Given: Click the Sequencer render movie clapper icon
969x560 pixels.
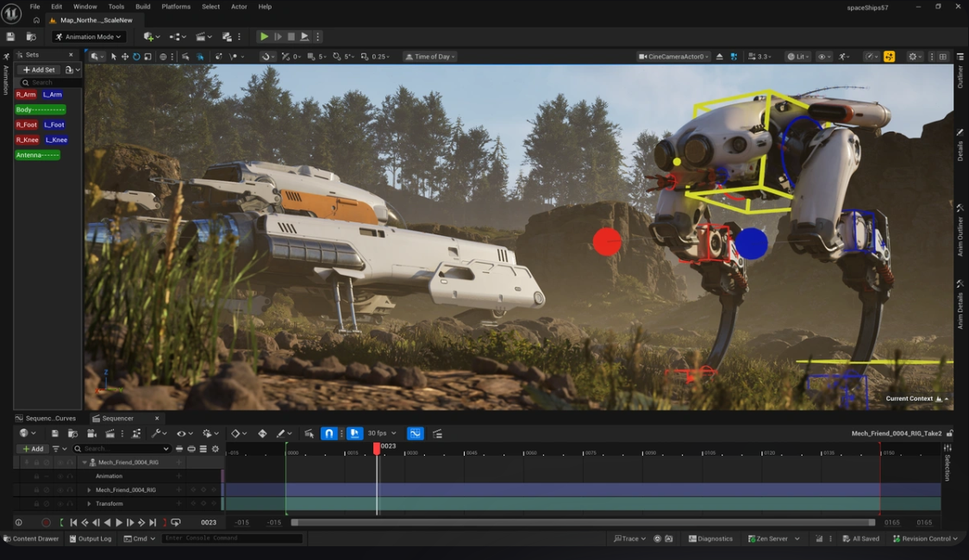Looking at the screenshot, I should (x=110, y=434).
